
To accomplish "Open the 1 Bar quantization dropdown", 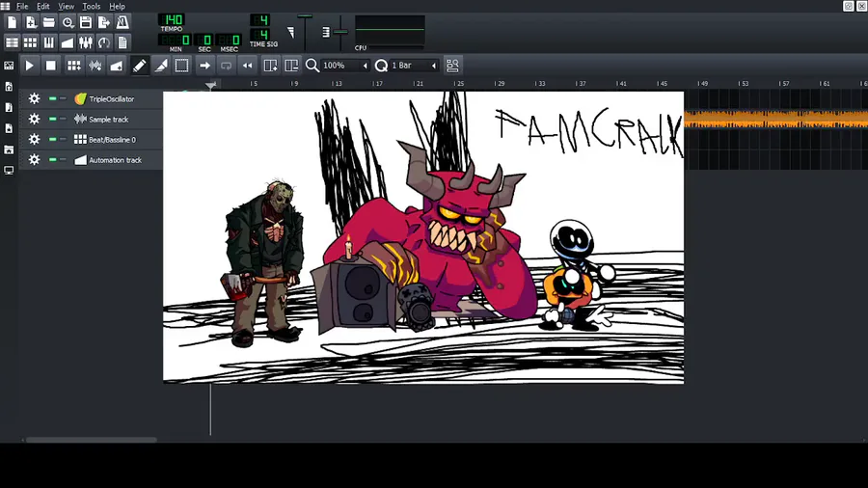I will pyautogui.click(x=414, y=66).
